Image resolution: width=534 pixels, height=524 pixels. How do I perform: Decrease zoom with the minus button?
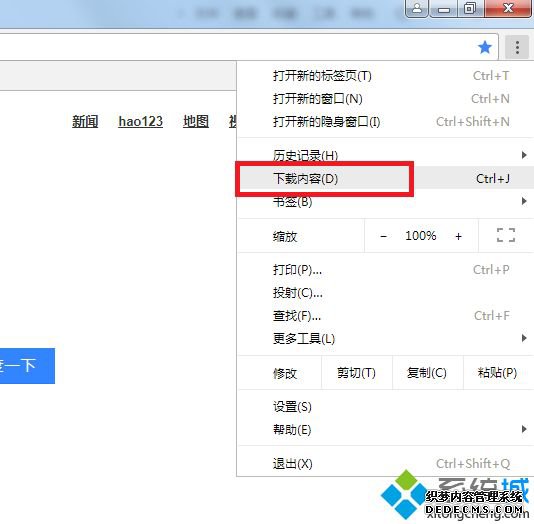coord(383,236)
